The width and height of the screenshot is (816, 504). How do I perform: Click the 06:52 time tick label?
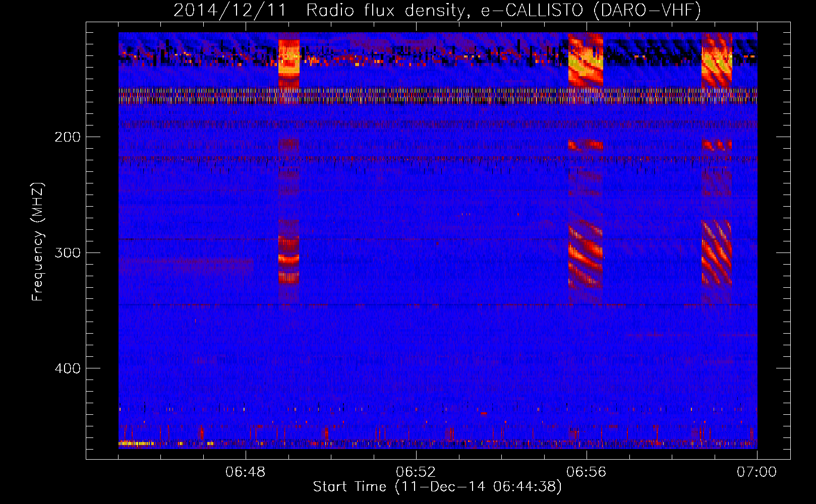[x=416, y=472]
